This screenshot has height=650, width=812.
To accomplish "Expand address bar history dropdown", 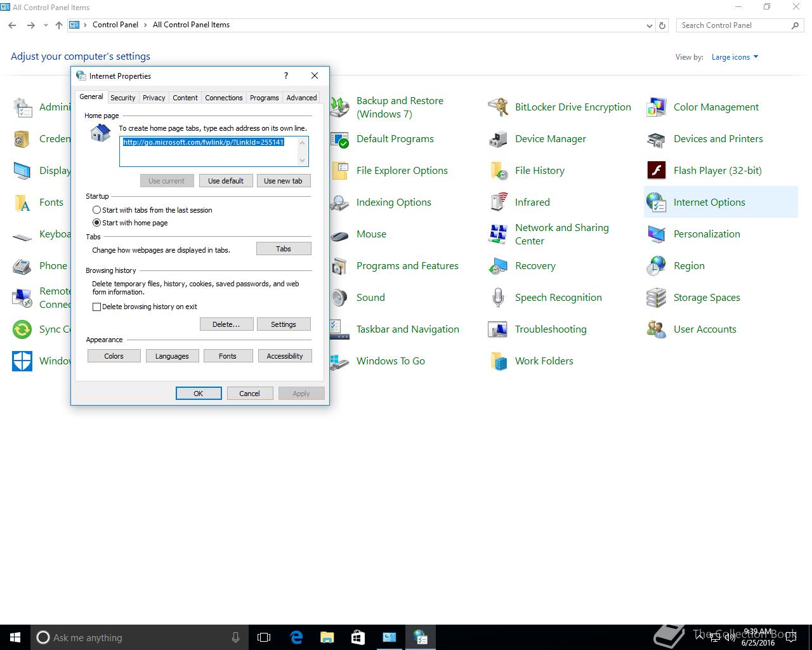I will (x=649, y=25).
